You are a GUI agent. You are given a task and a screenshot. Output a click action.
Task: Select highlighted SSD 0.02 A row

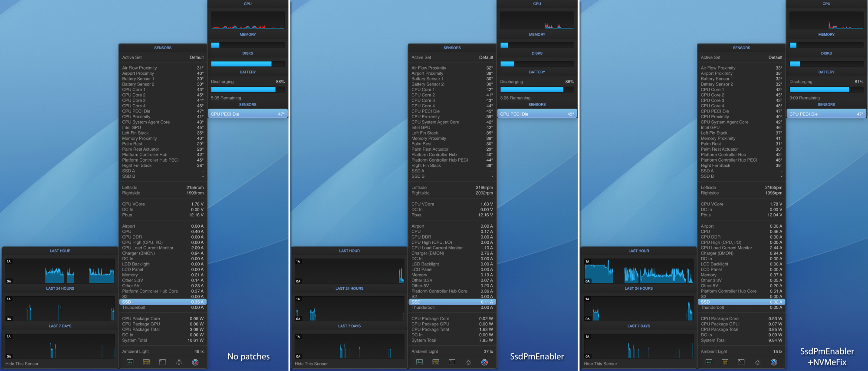click(741, 302)
